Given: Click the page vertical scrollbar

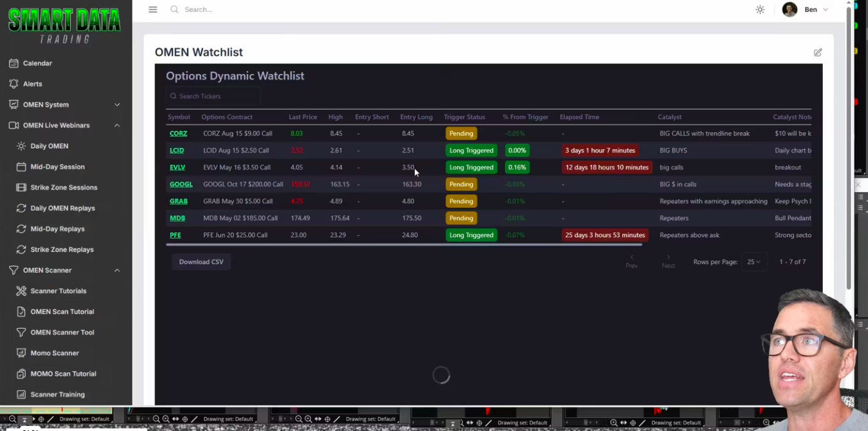Looking at the screenshot, I should [849, 147].
